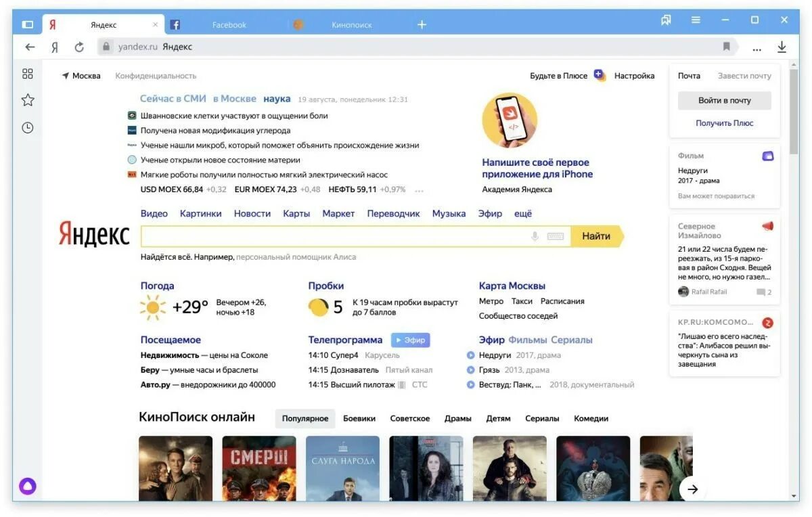The image size is (812, 517).
Task: Play Недруги via its play icon
Action: [471, 355]
